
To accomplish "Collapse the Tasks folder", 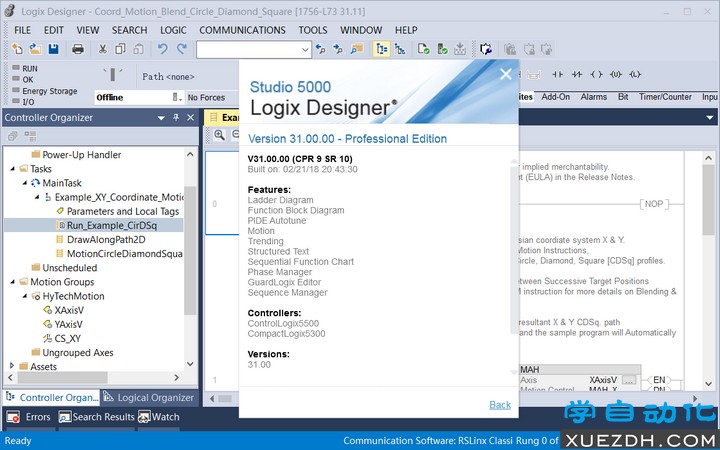I will [x=12, y=169].
